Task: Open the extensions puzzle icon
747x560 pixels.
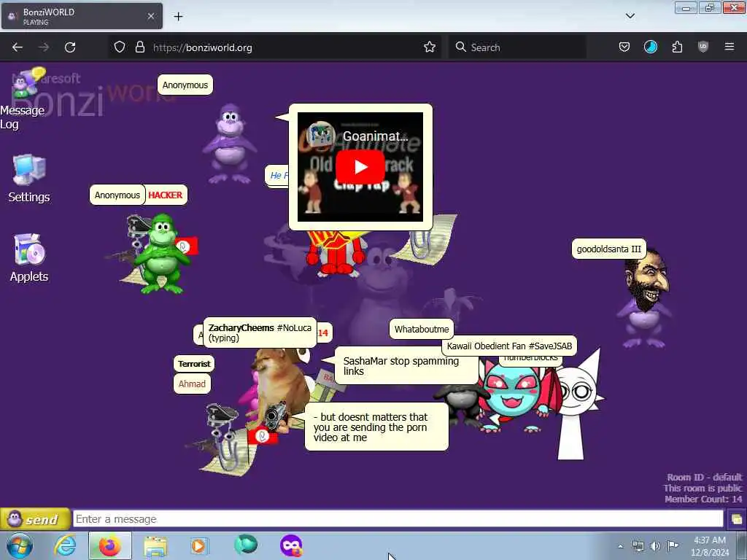Action: (677, 47)
